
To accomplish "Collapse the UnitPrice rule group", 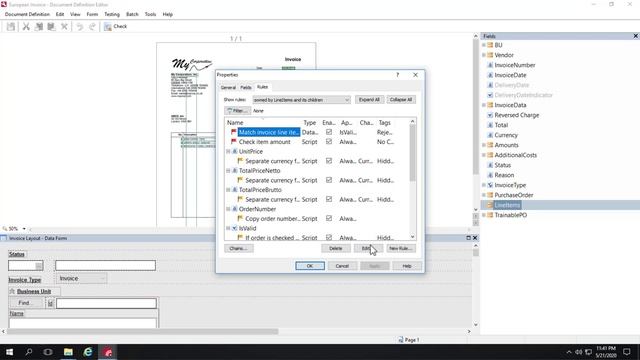I will [x=228, y=151].
